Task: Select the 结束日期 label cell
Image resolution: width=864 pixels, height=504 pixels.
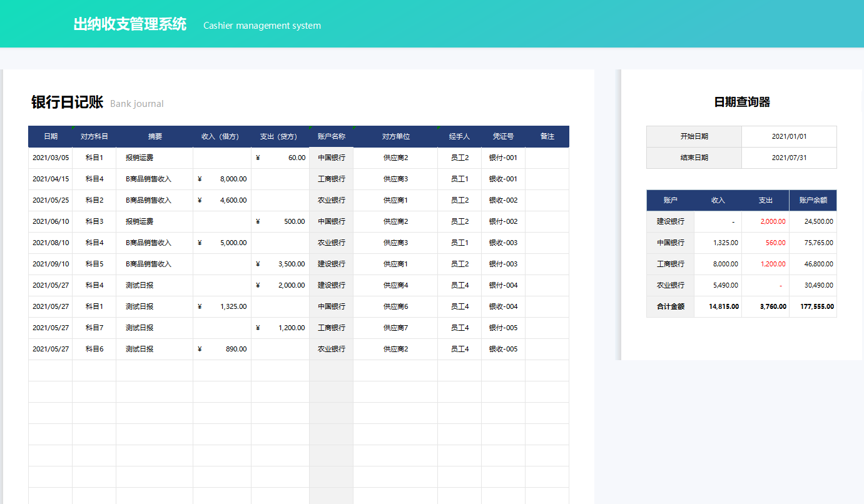Action: (694, 158)
